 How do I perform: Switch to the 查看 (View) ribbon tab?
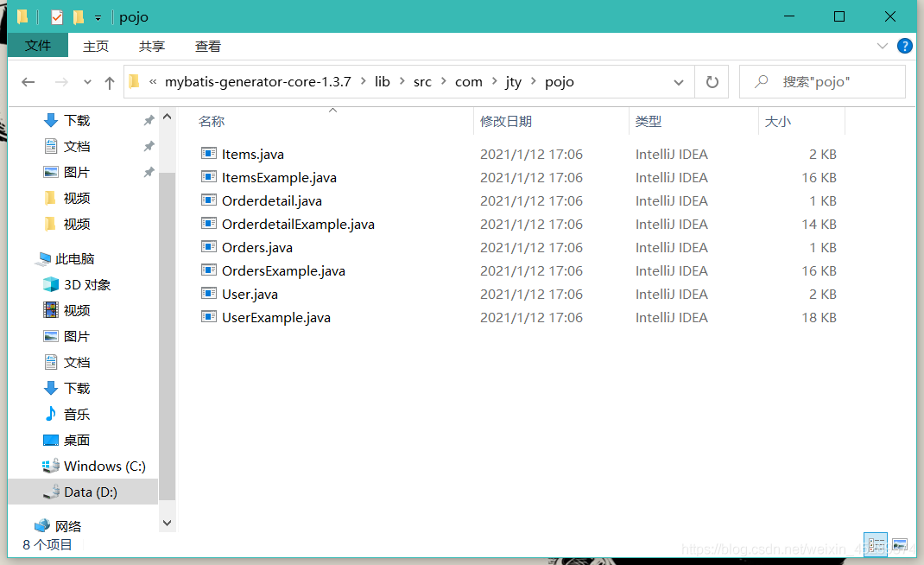click(x=207, y=46)
